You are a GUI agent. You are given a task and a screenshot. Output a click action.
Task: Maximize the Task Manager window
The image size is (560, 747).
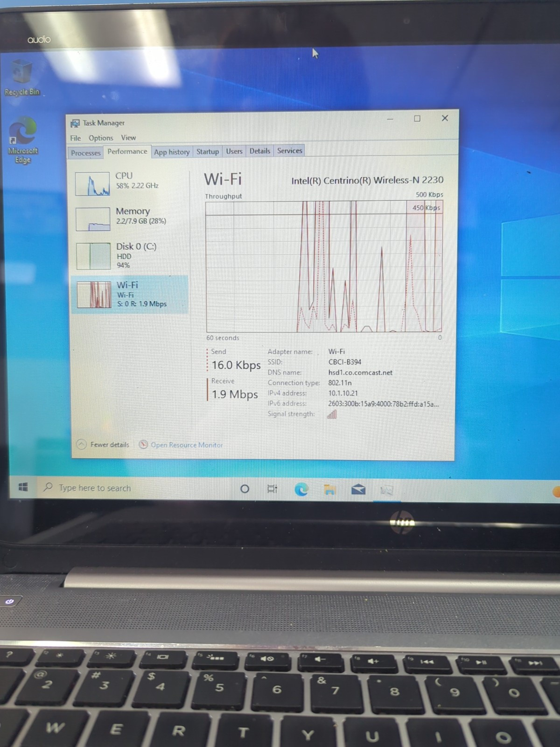click(417, 119)
